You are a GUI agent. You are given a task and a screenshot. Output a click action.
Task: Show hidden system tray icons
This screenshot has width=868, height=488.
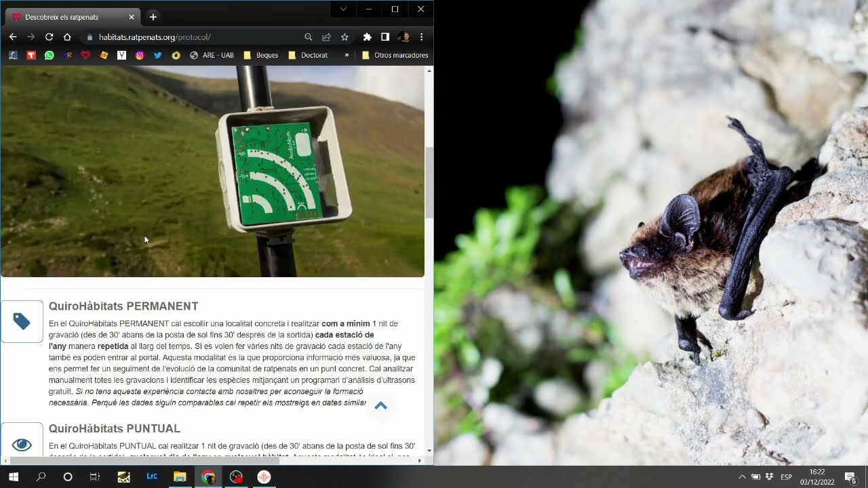pos(742,477)
